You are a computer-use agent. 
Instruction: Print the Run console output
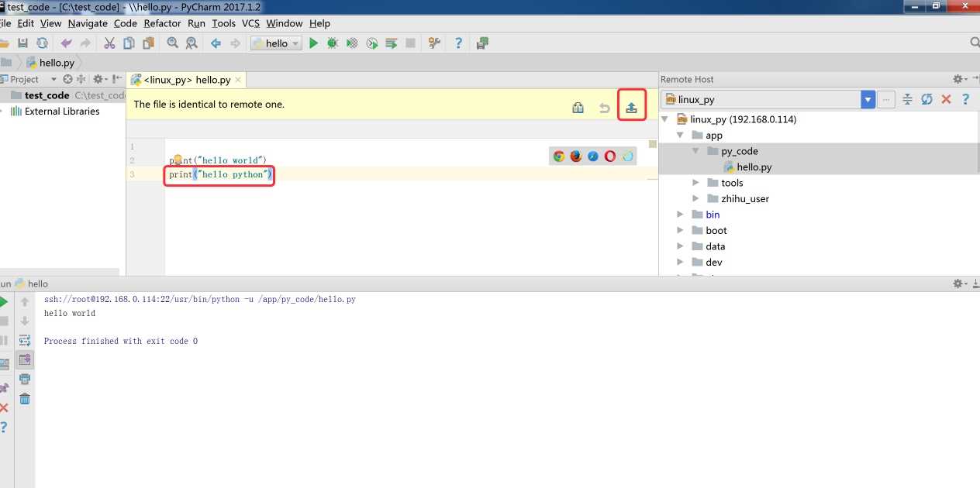[x=25, y=379]
